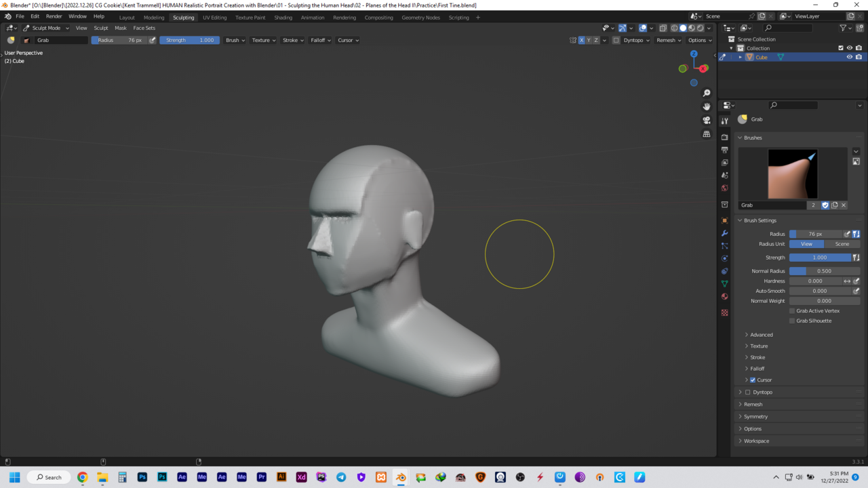
Task: Click the Grab brush preview thumbnail
Action: pyautogui.click(x=792, y=174)
